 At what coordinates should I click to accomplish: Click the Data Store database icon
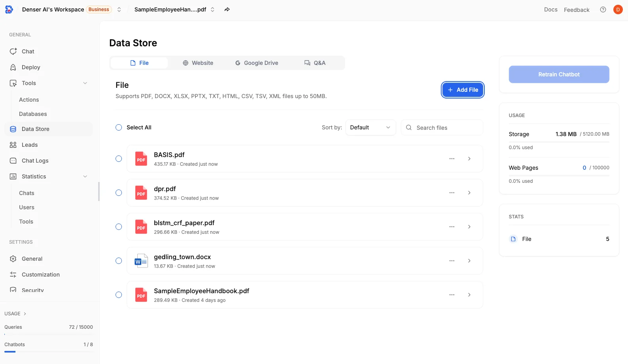click(13, 129)
